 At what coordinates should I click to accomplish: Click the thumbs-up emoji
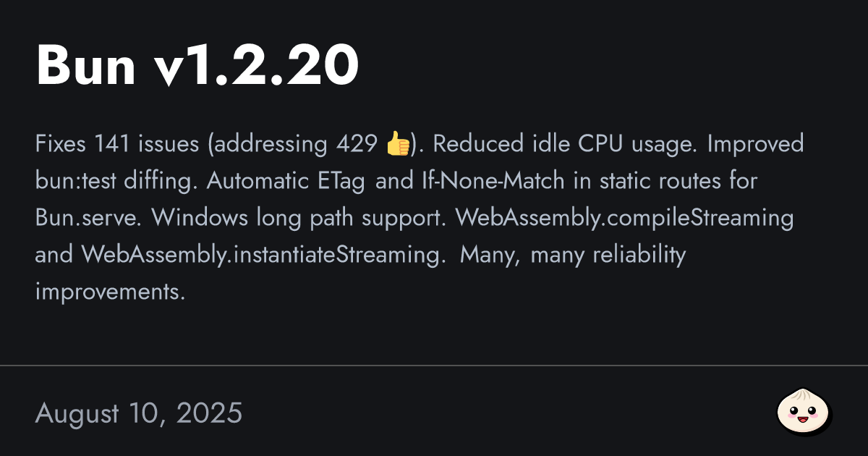tap(398, 145)
